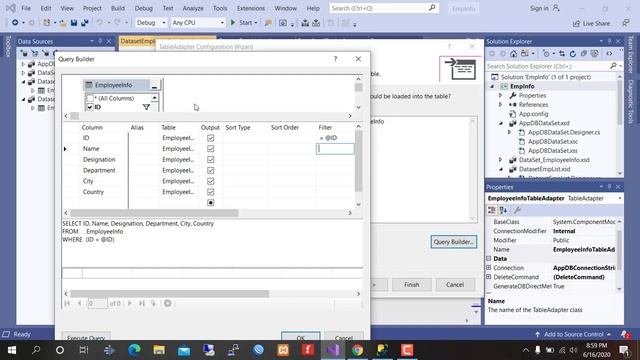
Task: Click the Navigate Backward toolbar icon
Action: (x=15, y=23)
